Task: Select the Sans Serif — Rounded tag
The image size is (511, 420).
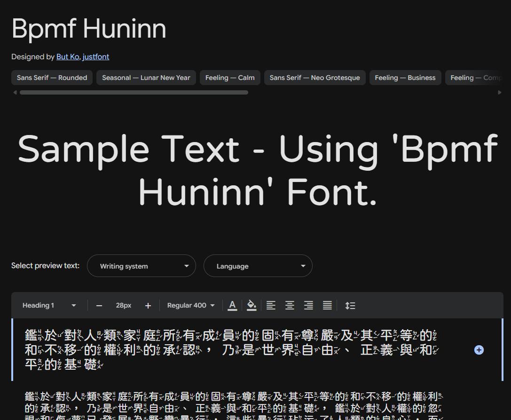Action: point(52,78)
